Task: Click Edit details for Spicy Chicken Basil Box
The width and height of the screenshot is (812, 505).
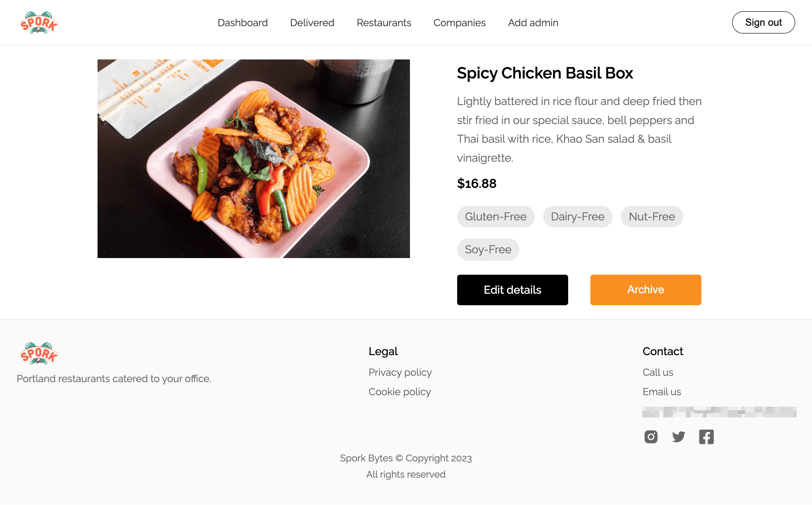Action: (512, 290)
